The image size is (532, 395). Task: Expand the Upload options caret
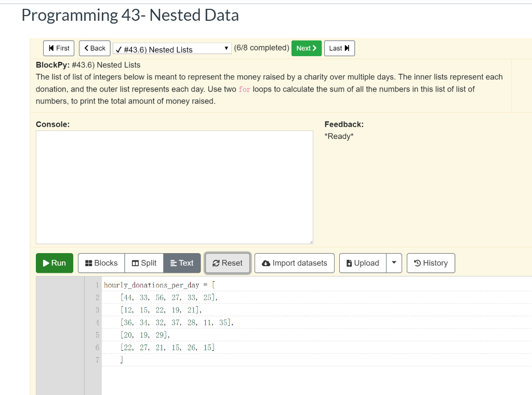(x=394, y=263)
